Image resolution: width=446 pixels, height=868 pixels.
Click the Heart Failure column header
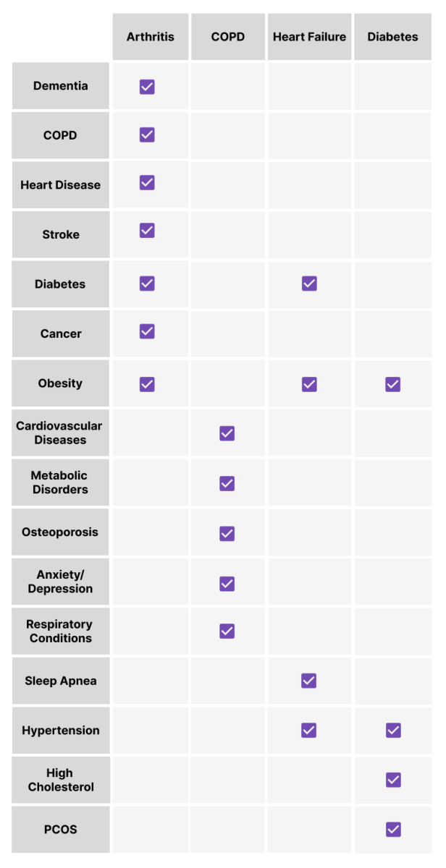click(x=309, y=37)
